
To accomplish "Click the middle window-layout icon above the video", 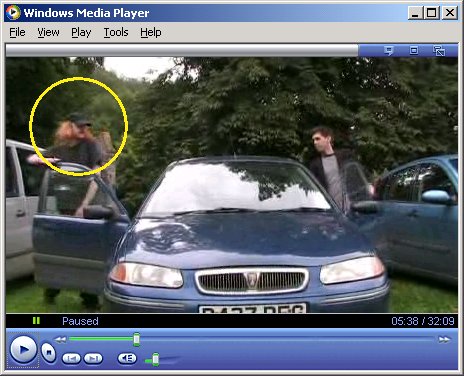I will coord(414,50).
